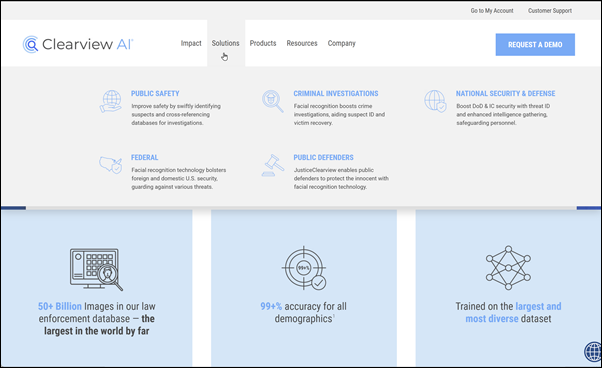Screen dimensions: 602x368
Task: Click the Public Defenders gavel icon
Action: pyautogui.click(x=273, y=165)
